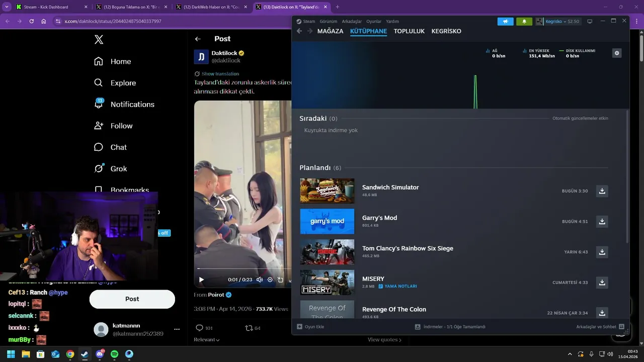Go to browser home page

[x=44, y=21]
